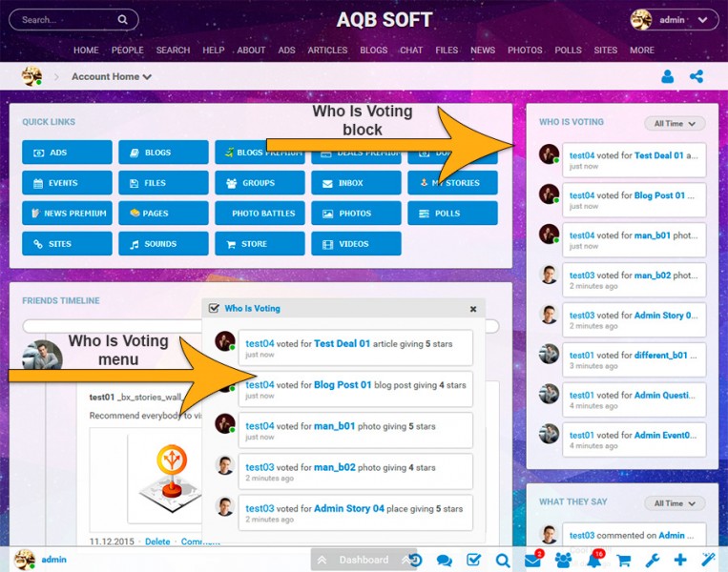Viewport: 728px width, 572px height.
Task: Click the SOUNDS quick link button
Action: tap(163, 243)
